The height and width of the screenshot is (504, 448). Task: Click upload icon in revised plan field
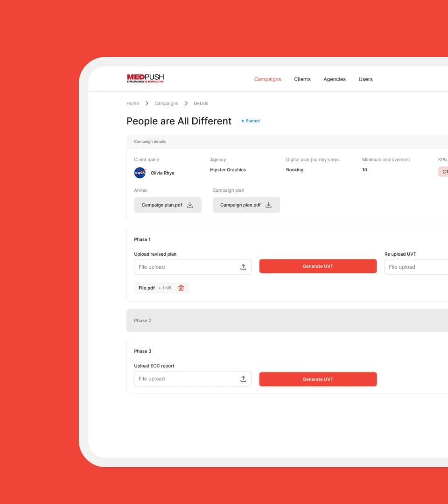click(x=243, y=267)
